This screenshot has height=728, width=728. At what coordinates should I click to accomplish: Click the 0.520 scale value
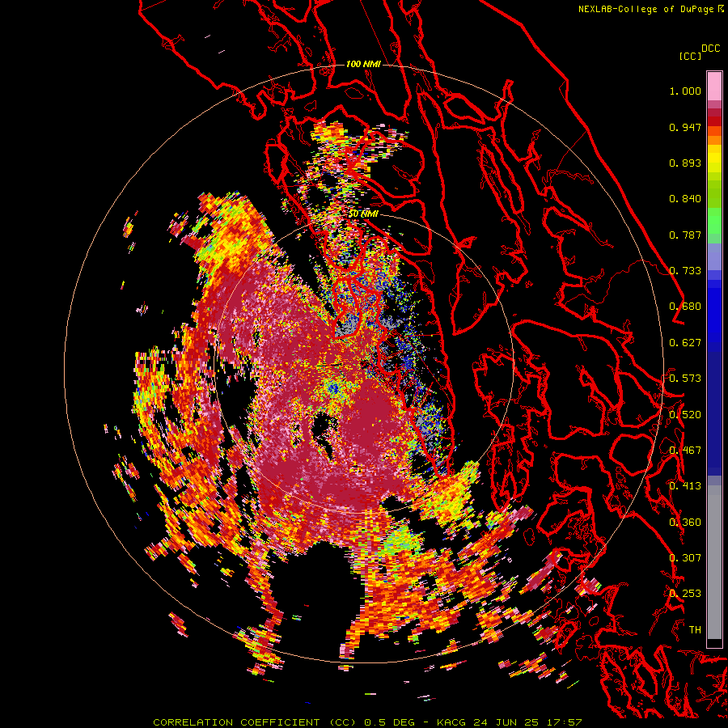click(685, 414)
